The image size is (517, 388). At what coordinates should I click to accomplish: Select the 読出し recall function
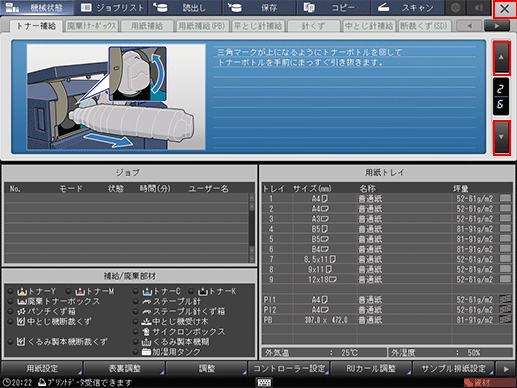pos(185,7)
